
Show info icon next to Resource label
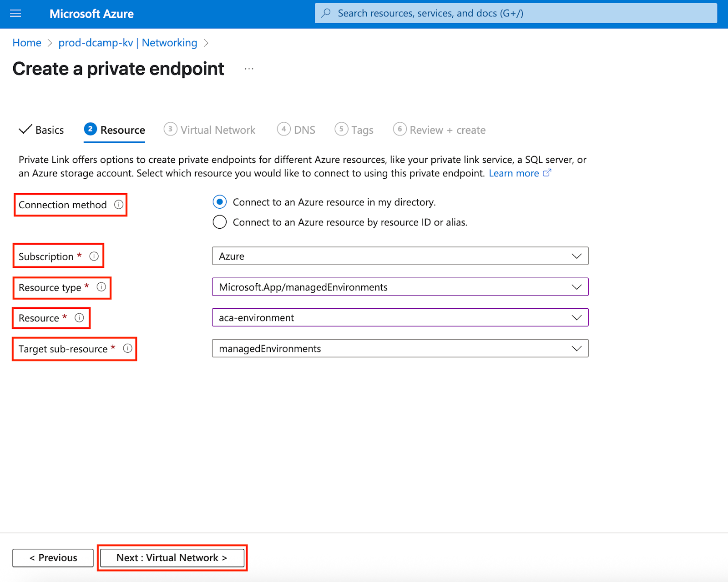(79, 318)
